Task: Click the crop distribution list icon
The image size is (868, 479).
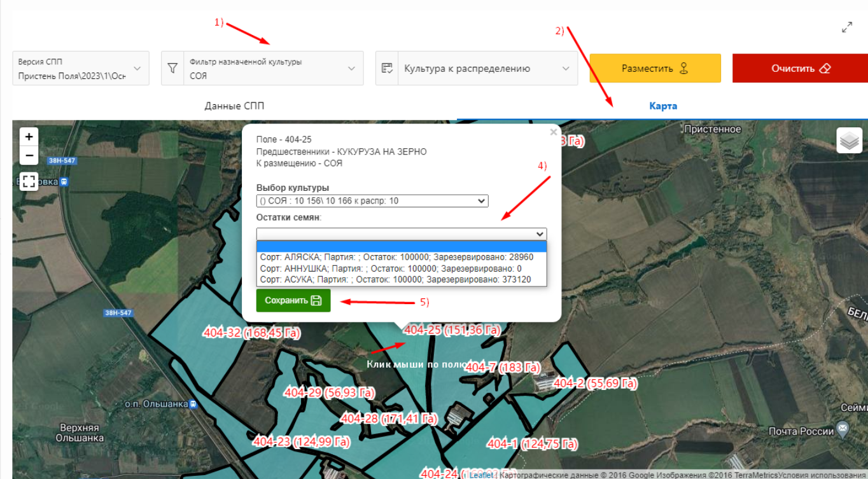Action: coord(386,68)
